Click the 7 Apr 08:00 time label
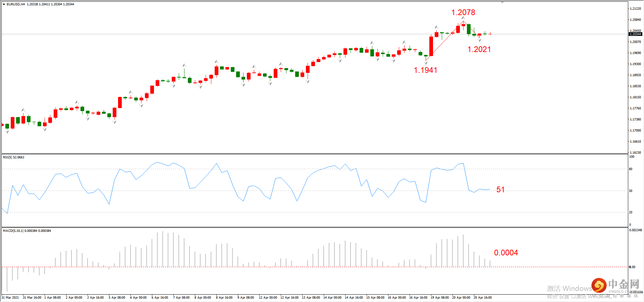The width and height of the screenshot is (644, 302). [x=181, y=298]
